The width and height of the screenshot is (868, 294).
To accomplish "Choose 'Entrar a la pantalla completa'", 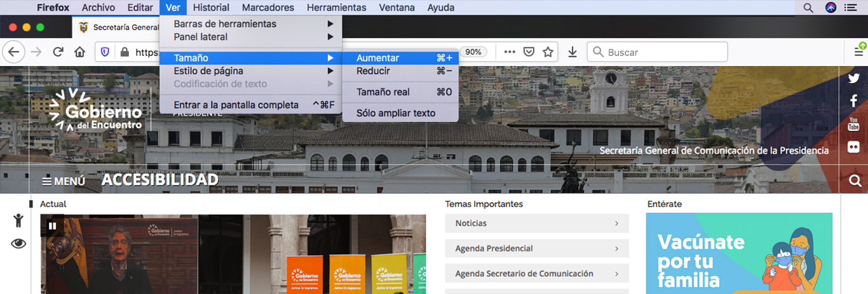I will 236,105.
